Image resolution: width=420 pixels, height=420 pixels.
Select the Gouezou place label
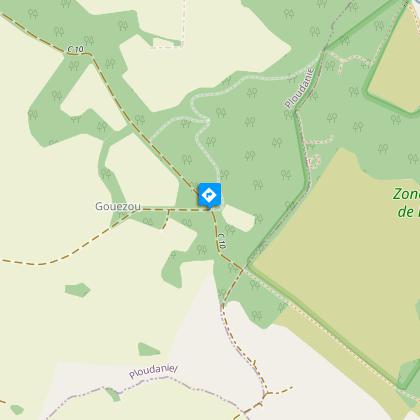coord(118,207)
